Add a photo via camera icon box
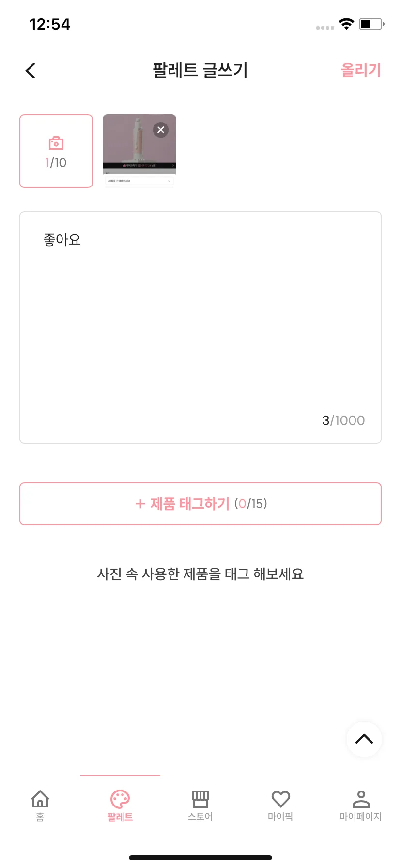This screenshot has width=401, height=868. point(56,151)
